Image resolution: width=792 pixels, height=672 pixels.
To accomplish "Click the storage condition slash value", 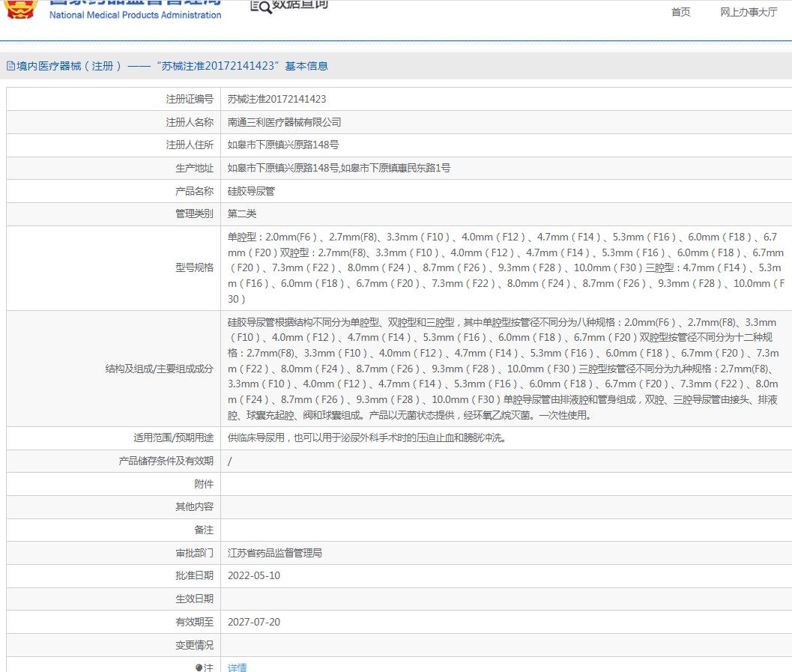I will (x=230, y=461).
